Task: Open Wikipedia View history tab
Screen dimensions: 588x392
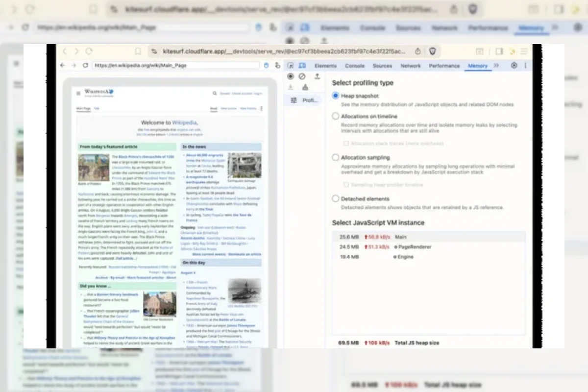Action: point(248,108)
